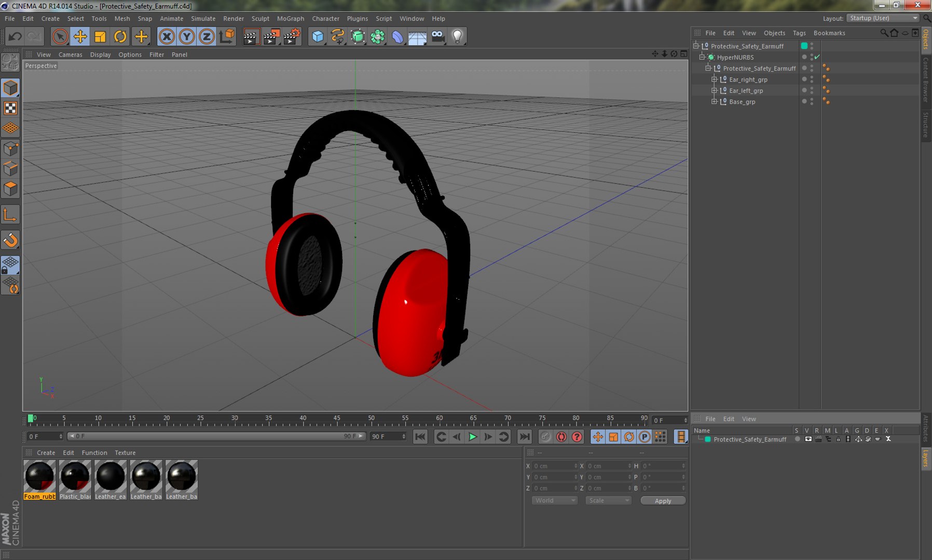Viewport: 932px width, 560px height.
Task: Open Edit Render Settings icon
Action: (x=292, y=37)
